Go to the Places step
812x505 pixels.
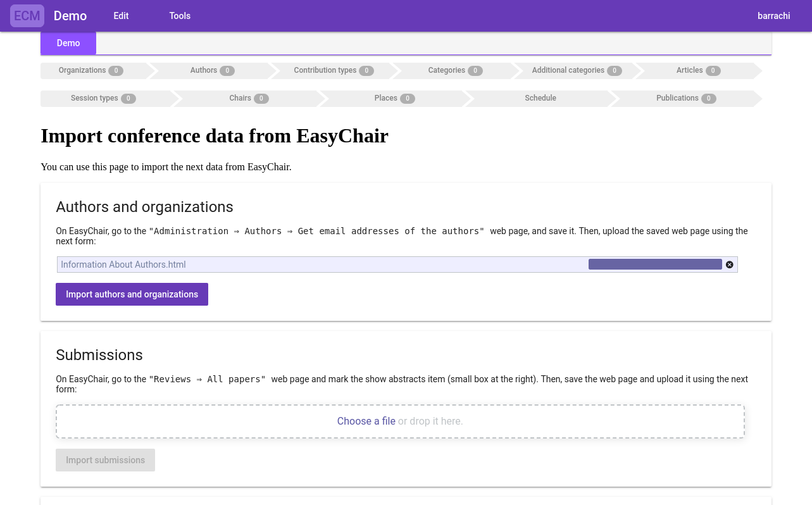(x=395, y=98)
